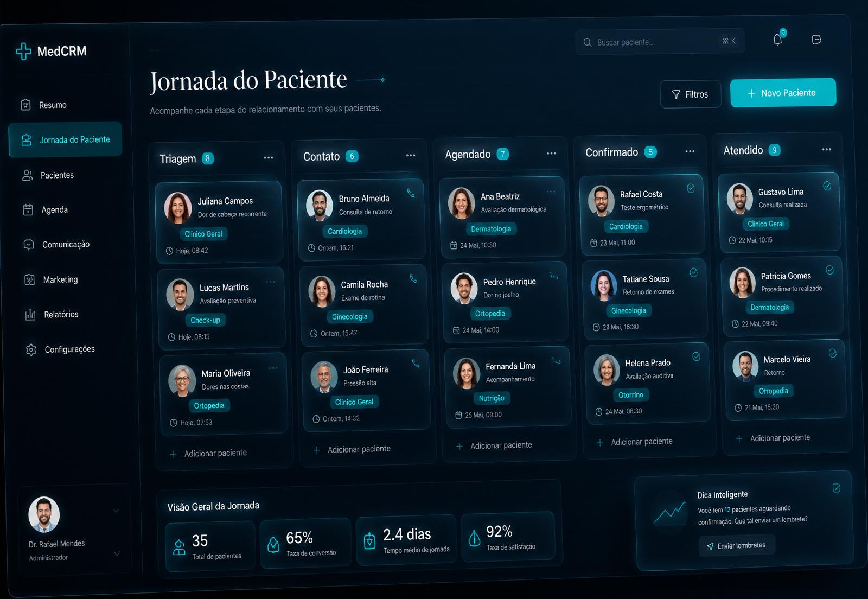Open the Dica Inteligente corner edit icon
868x599 pixels.
(836, 488)
